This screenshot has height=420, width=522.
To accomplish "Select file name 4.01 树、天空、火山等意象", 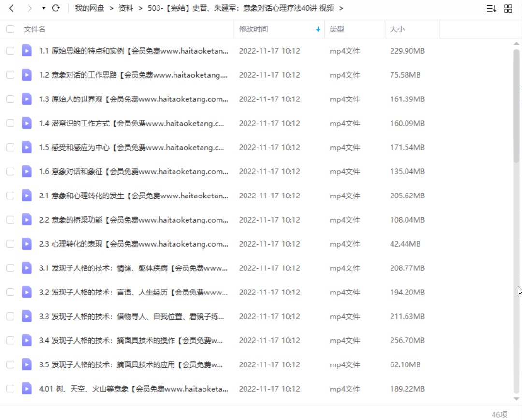I will coord(133,389).
